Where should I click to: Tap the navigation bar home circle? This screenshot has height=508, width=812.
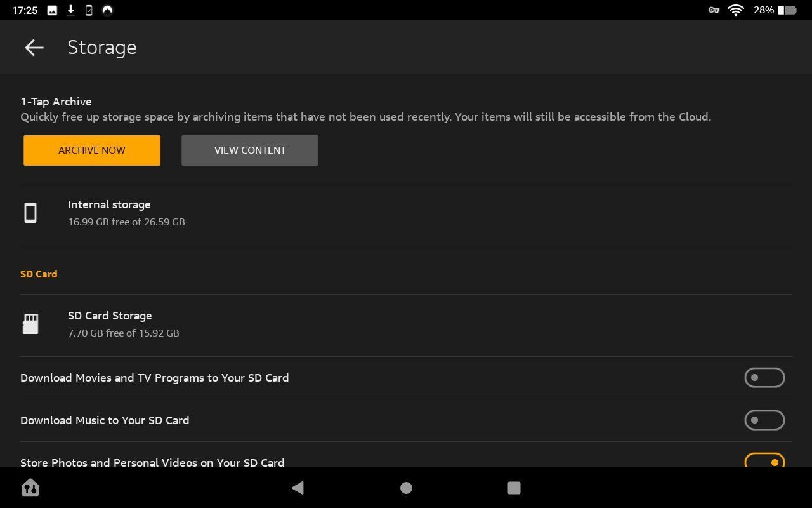(406, 488)
